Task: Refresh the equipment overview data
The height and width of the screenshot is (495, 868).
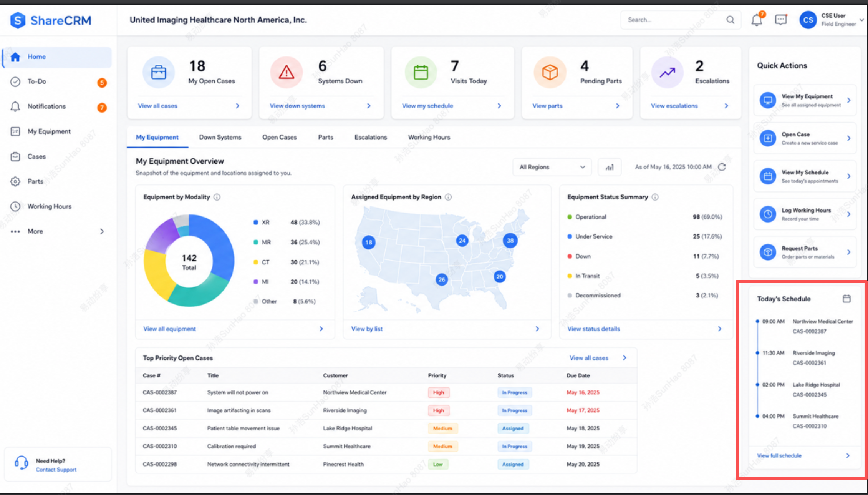Action: click(x=722, y=167)
